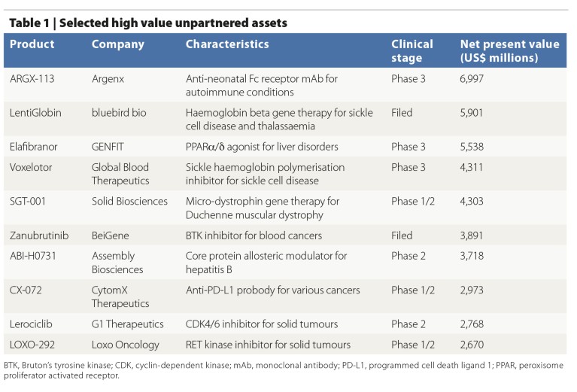Screen dimensions: 577x392
Task: Click the Clinical stage column header
Action: pyautogui.click(x=411, y=50)
